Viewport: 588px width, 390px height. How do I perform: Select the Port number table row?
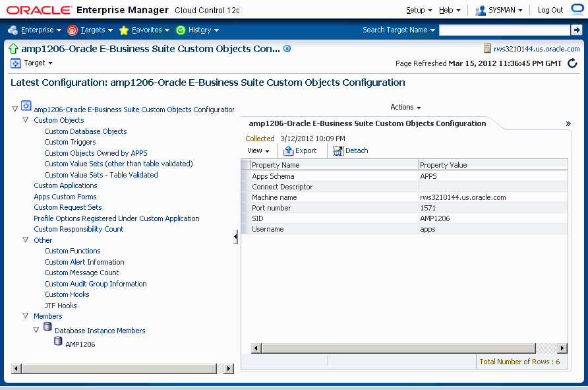click(404, 208)
